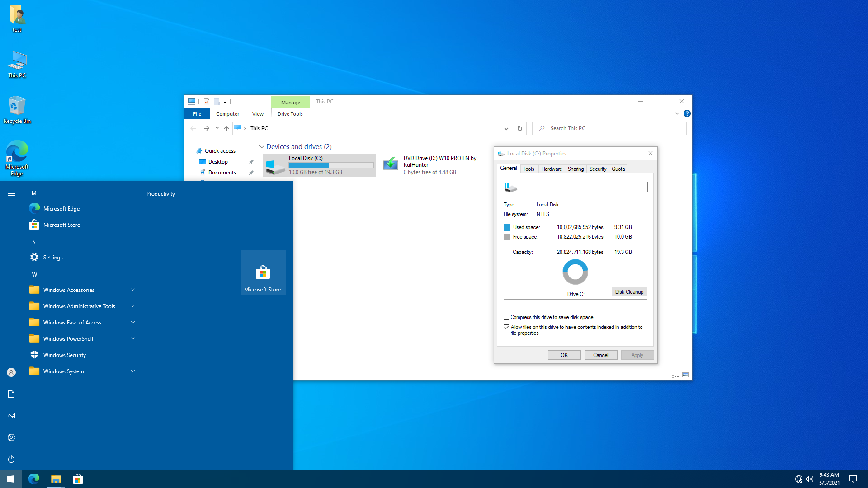
Task: Switch to Sharing tab in Properties
Action: click(x=576, y=169)
